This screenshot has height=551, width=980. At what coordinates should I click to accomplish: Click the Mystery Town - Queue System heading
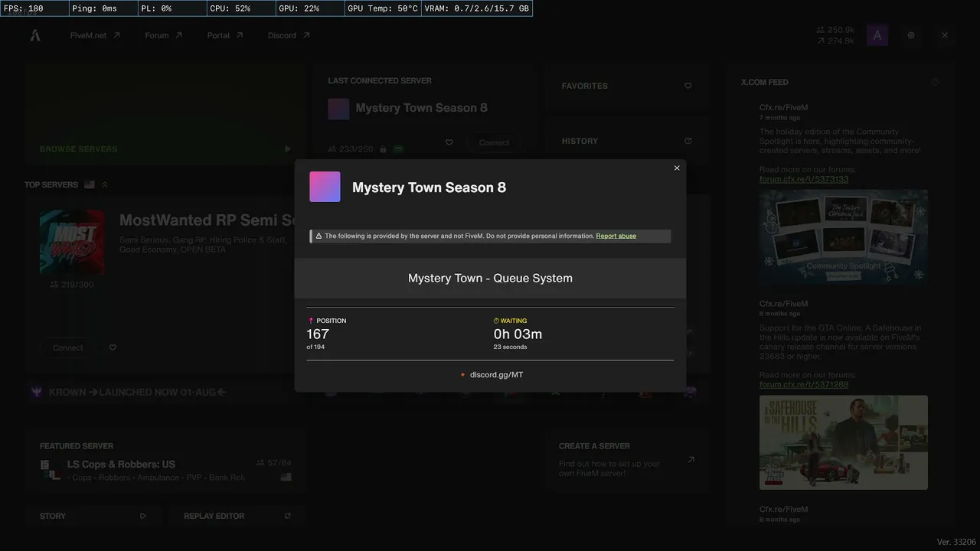point(490,278)
